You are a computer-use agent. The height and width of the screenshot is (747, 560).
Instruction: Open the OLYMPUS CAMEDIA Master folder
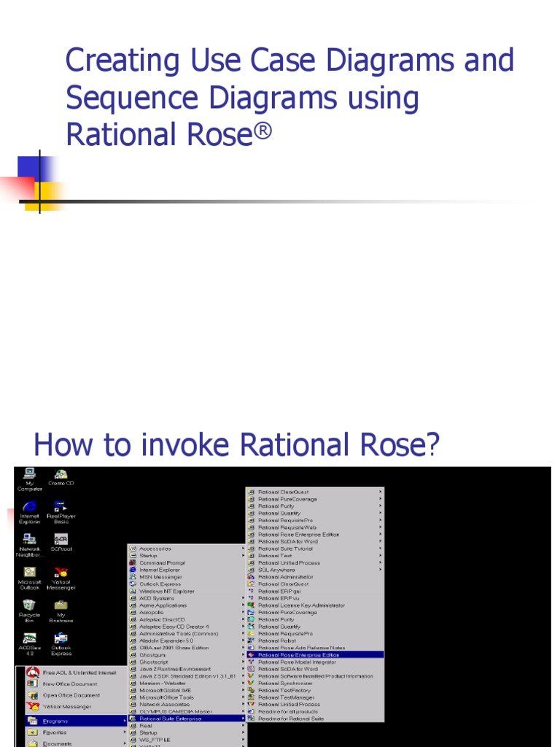pos(186,711)
